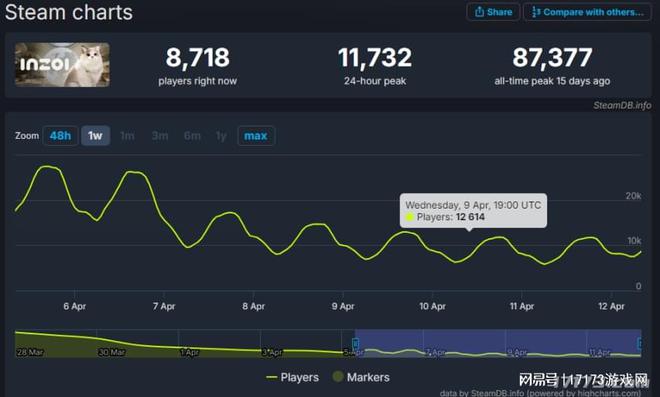Screen dimensions: 660x397
Task: Click the inZOI game thumbnail
Action: pyautogui.click(x=62, y=64)
